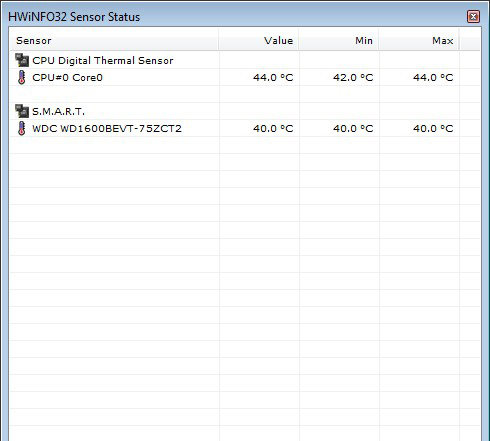
Task: Click the thermometer icon beside CPU#0 Core0
Action: pyautogui.click(x=22, y=77)
